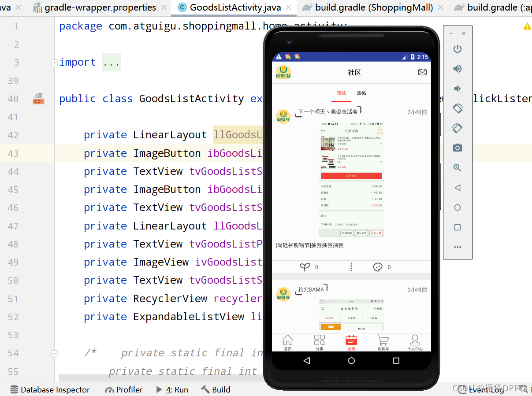Tap the Android home button on phone screen
The width and height of the screenshot is (532, 396).
351,361
